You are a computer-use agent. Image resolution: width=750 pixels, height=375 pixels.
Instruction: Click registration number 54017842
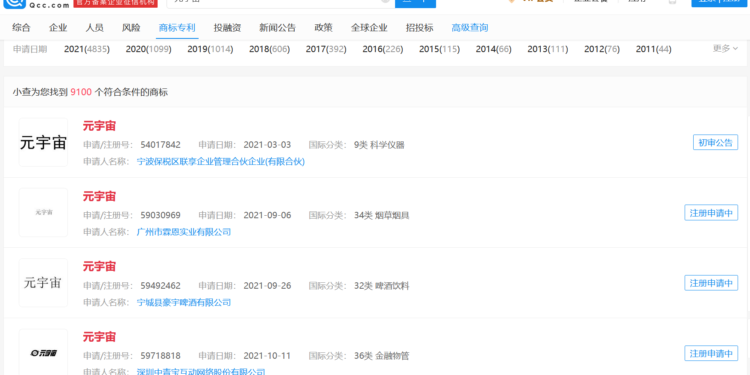pyautogui.click(x=161, y=145)
